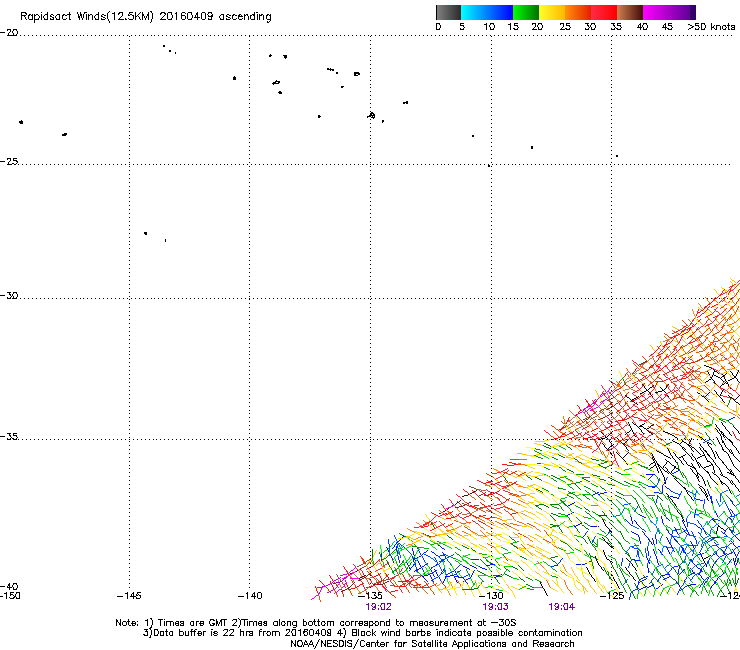Screen dimensions: 740x650
Task: Click the red 30-35 knots color segment
Action: [x=604, y=12]
